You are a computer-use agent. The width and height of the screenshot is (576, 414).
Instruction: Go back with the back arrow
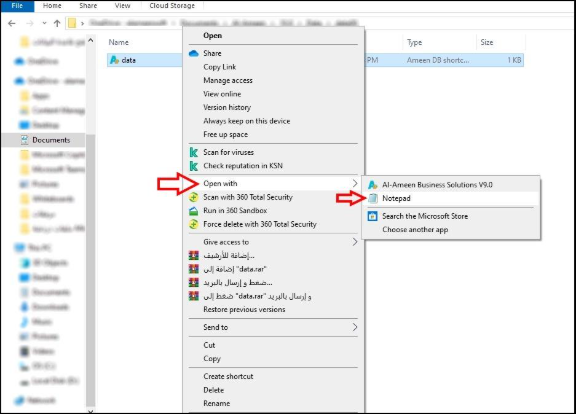[x=12, y=24]
